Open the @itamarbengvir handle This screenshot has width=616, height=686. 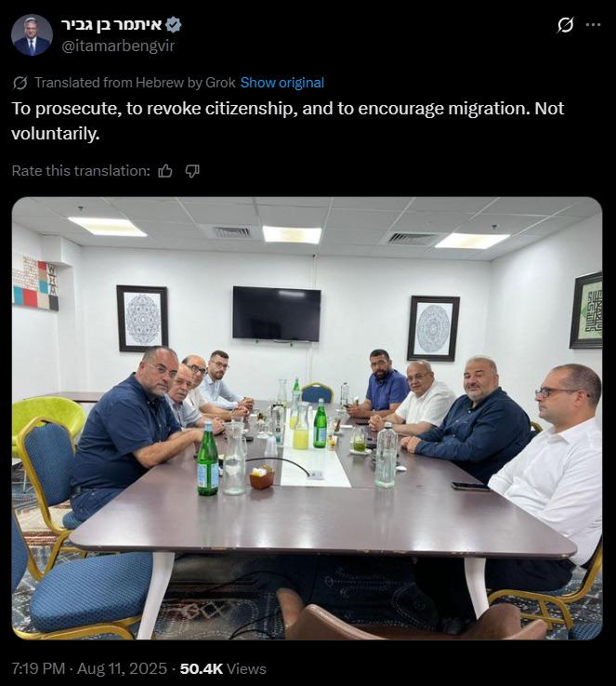point(118,46)
